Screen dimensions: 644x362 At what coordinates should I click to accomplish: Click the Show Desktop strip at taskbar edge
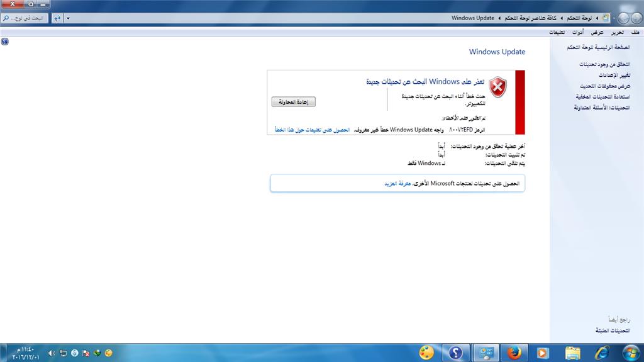coord(2,353)
